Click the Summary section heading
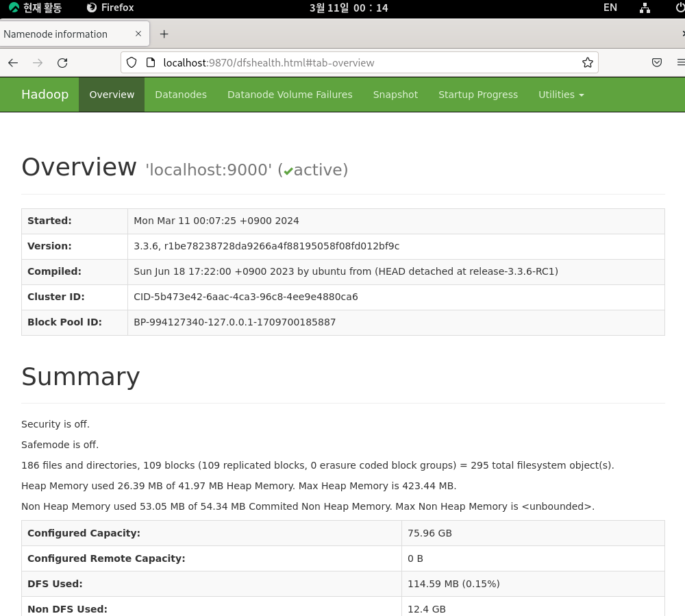This screenshot has width=685, height=616. coord(81,377)
